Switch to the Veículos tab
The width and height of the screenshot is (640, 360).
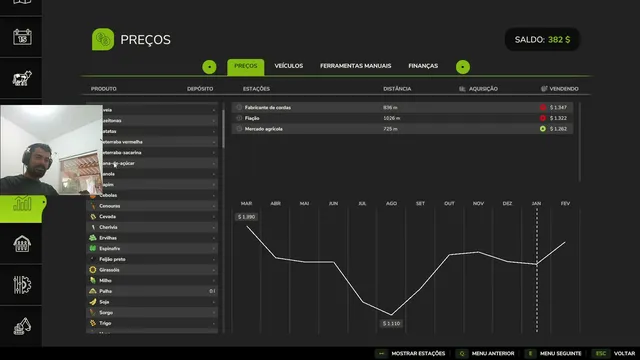tap(289, 66)
